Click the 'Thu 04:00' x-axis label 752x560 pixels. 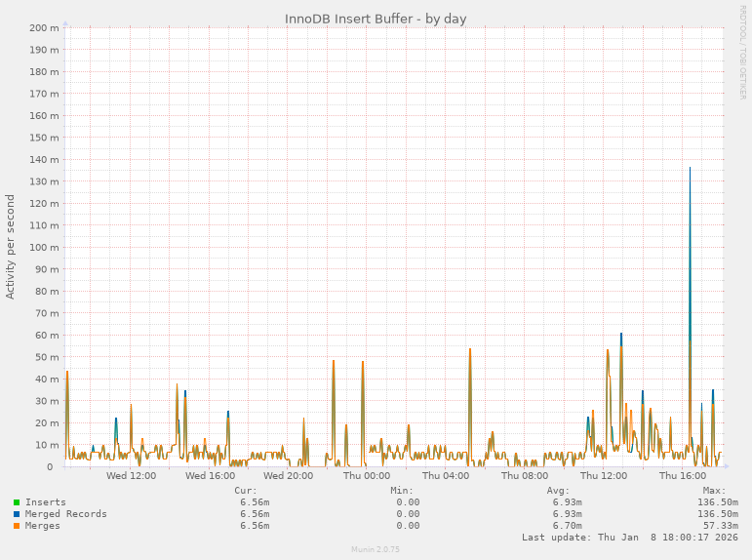(x=446, y=476)
